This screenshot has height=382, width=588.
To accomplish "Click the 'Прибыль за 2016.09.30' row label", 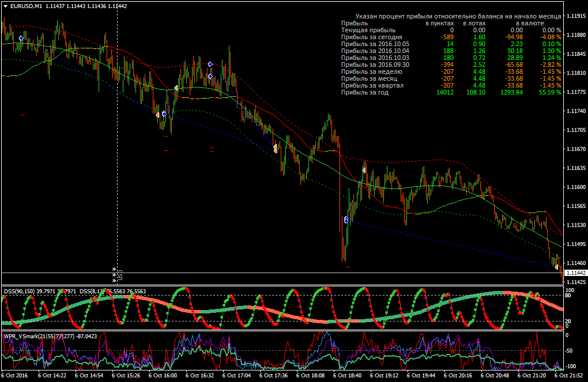I will [375, 65].
